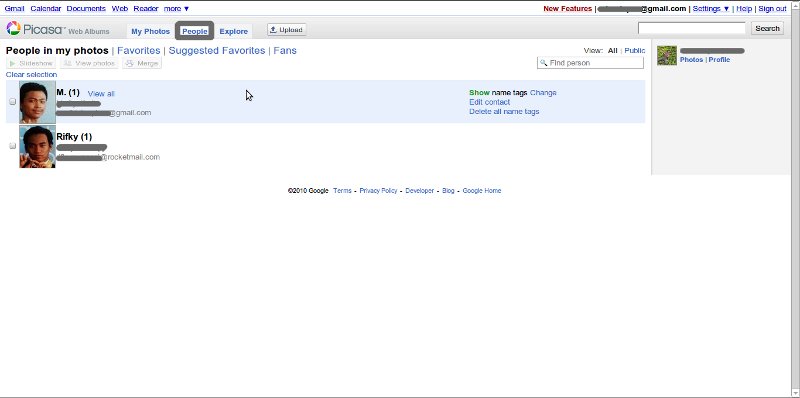
Task: Tick the checkbox beside Rifky
Action: click(13, 146)
